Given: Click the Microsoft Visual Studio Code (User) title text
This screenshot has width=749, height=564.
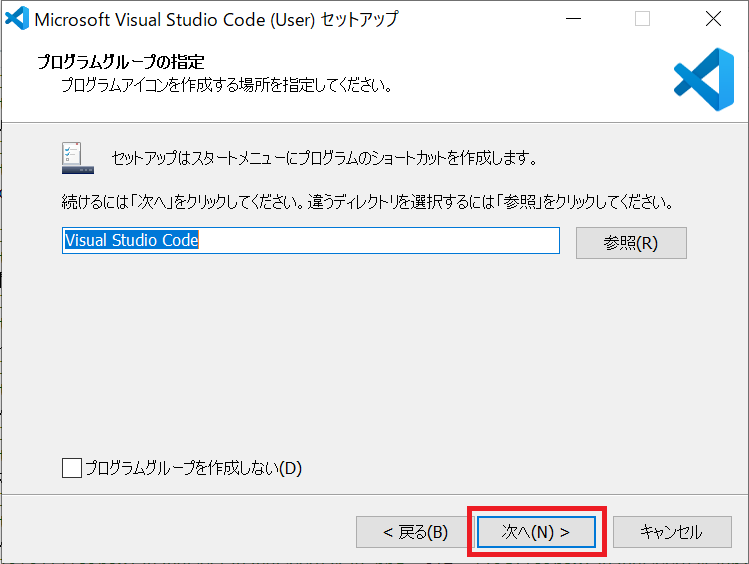Looking at the screenshot, I should tap(216, 20).
